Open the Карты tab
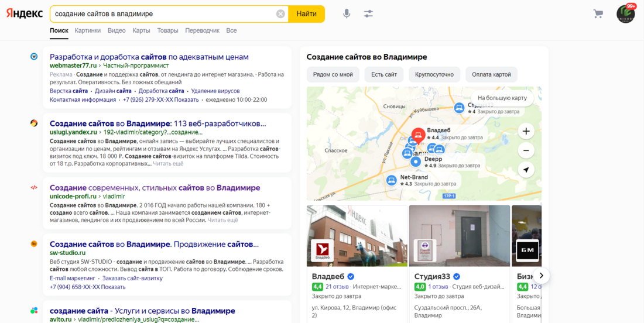 pos(141,30)
